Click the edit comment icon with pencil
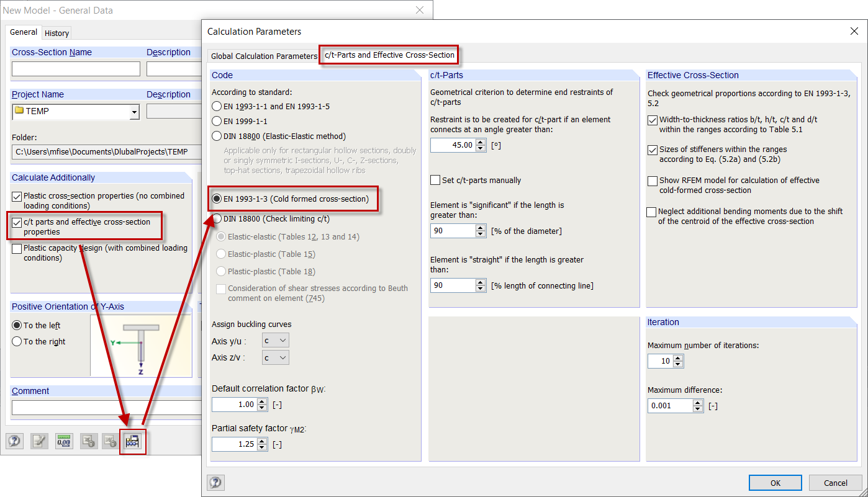The image size is (868, 497). click(x=39, y=441)
